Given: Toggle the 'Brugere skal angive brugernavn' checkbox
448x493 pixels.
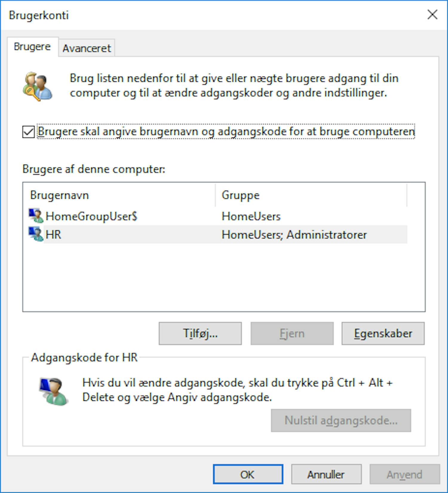Looking at the screenshot, I should [x=28, y=132].
